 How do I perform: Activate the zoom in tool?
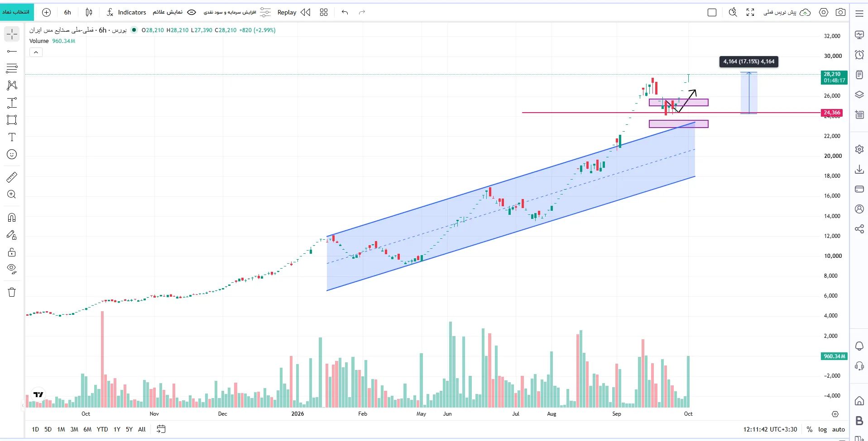point(12,194)
